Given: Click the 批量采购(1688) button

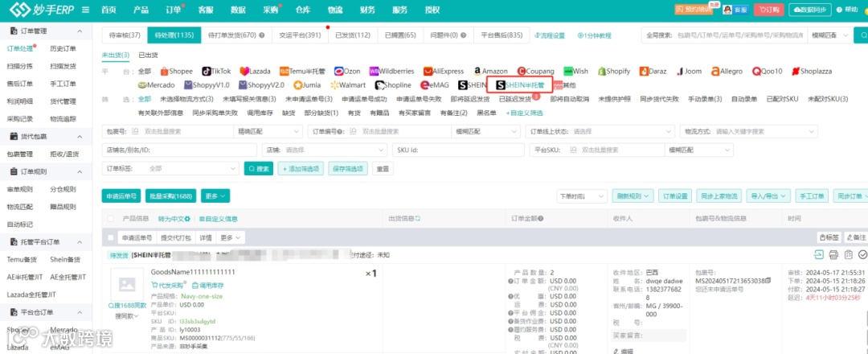Looking at the screenshot, I should [171, 196].
